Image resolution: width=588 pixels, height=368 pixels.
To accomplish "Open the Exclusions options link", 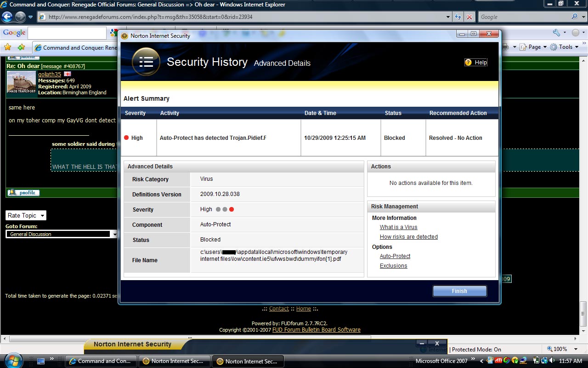I will coord(393,266).
